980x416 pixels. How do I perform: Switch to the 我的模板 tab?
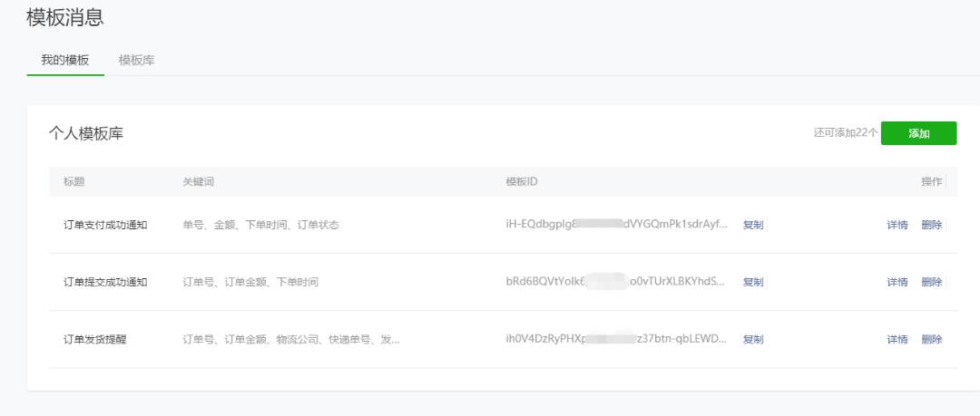pos(65,61)
